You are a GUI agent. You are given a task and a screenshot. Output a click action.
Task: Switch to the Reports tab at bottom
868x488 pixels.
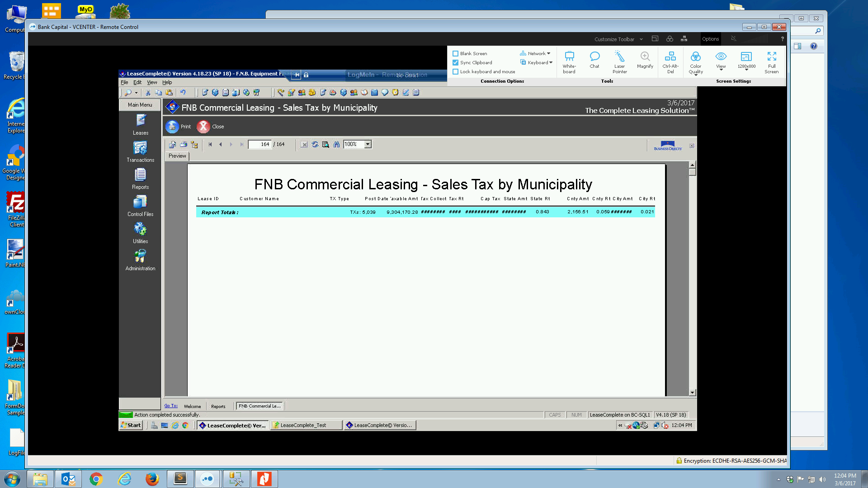coord(218,406)
